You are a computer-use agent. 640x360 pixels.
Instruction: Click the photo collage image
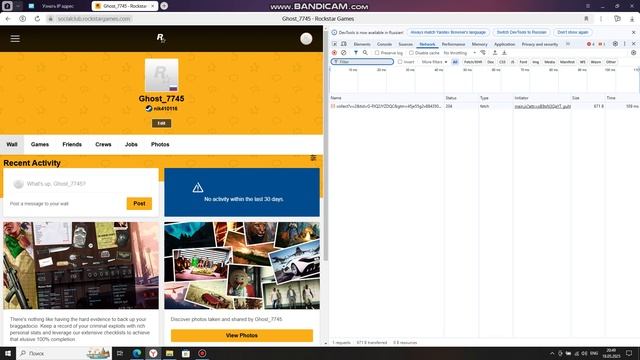point(242,265)
